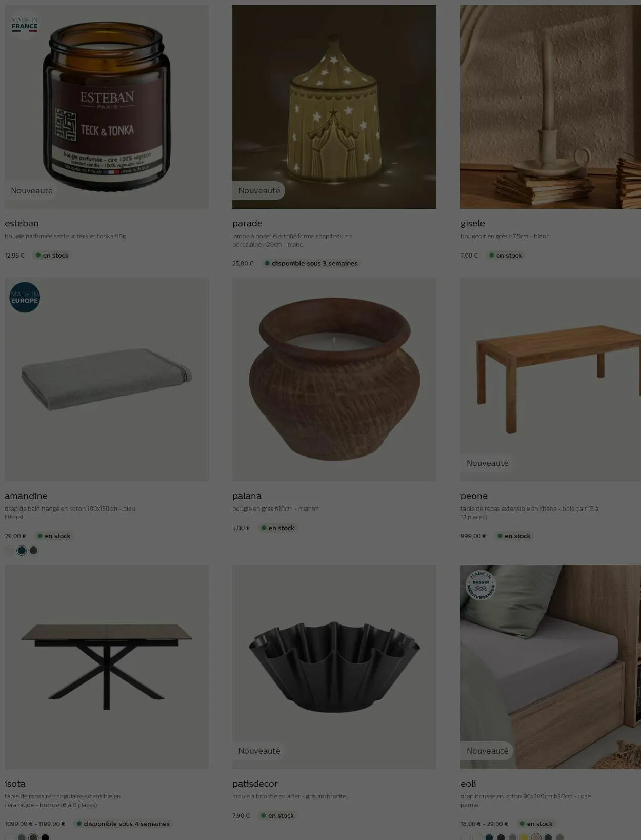Viewport: 641px width, 840px height.
Task: Open the gisele candle holder image
Action: tap(550, 107)
